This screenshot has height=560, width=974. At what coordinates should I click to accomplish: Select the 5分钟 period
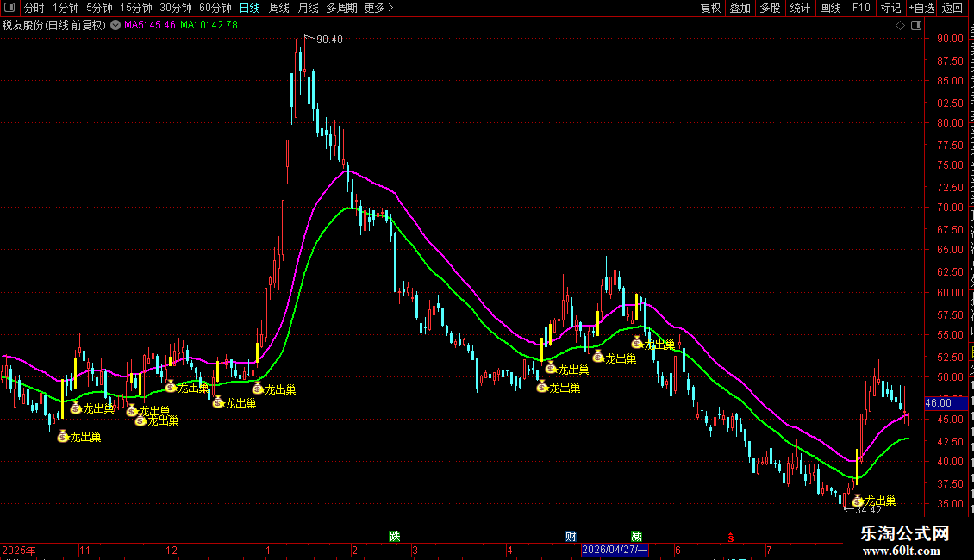coord(99,8)
